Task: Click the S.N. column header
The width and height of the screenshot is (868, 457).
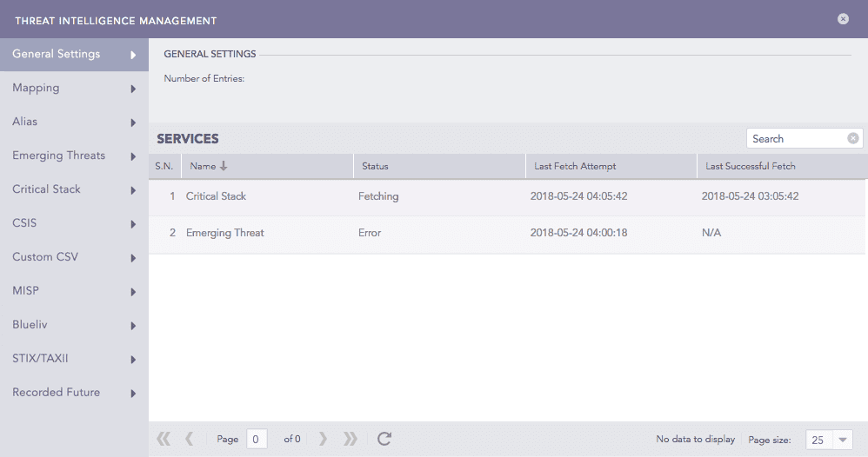Action: (164, 166)
